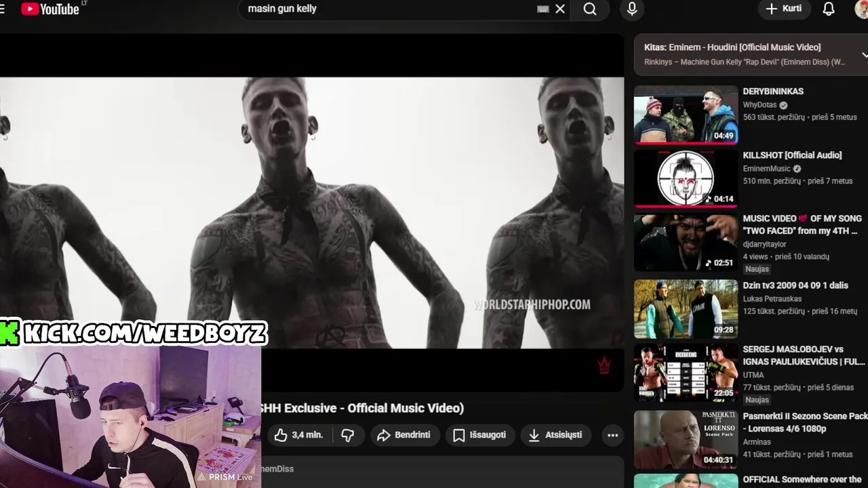Image resolution: width=868 pixels, height=488 pixels.
Task: Open the Pasmerkti II Sezono Scene Pack thumbnail
Action: coord(686,439)
